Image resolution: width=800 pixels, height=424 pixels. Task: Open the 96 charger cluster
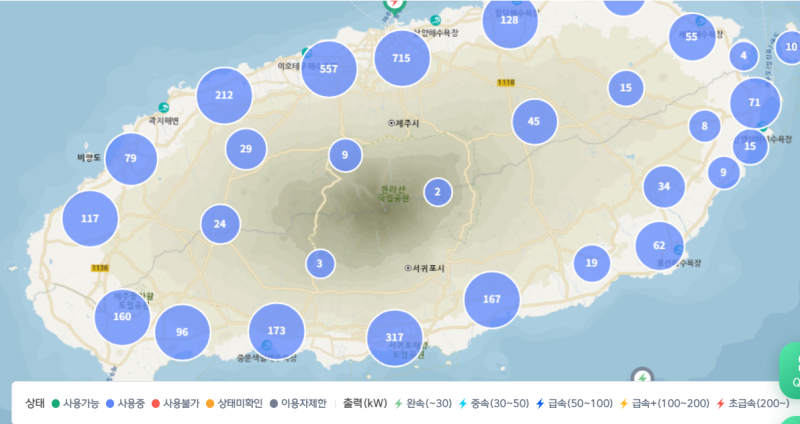point(182,332)
